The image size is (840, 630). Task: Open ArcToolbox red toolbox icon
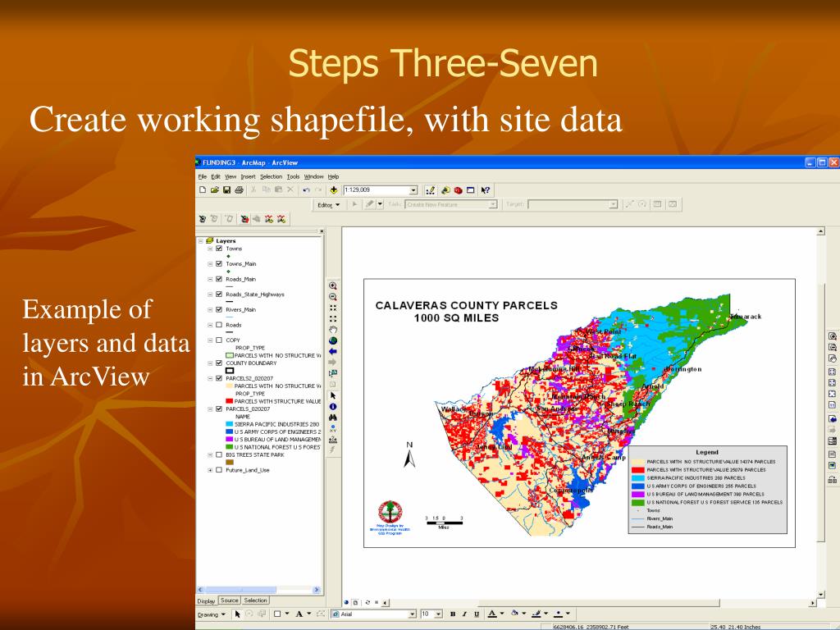click(458, 190)
